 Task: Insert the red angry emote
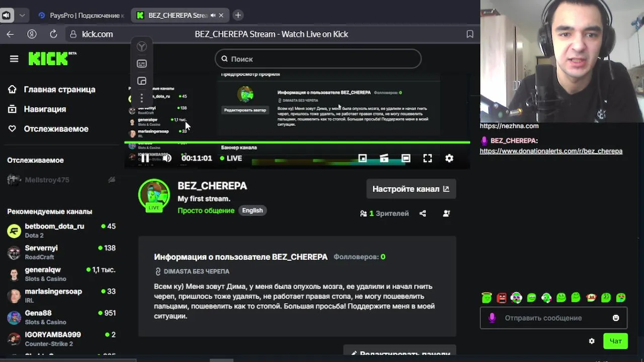(502, 298)
